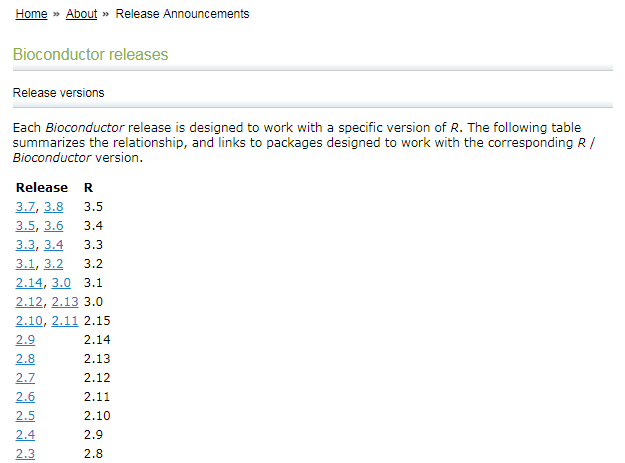This screenshot has width=625, height=463.
Task: Open the release 2.3 link
Action: pos(26,454)
